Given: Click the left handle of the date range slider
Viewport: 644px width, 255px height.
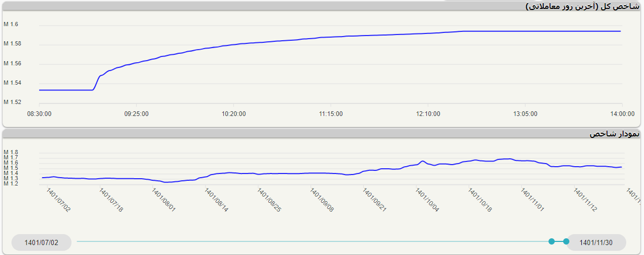Looking at the screenshot, I should point(552,241).
